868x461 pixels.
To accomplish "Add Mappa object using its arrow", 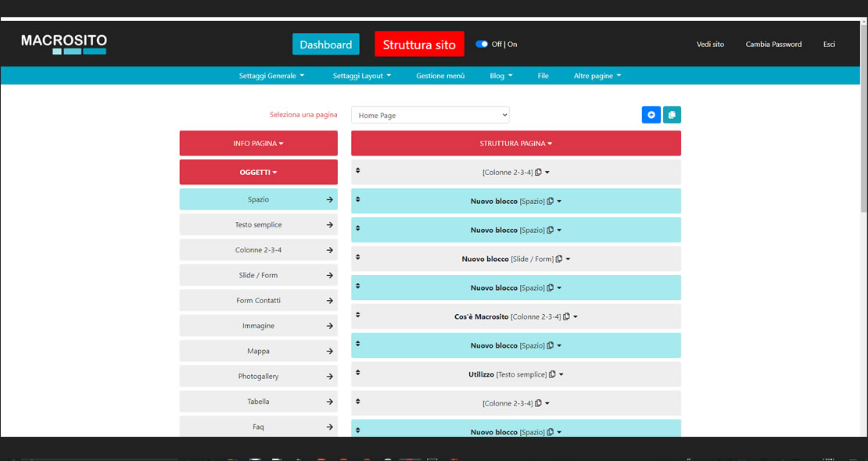I will pyautogui.click(x=329, y=352).
